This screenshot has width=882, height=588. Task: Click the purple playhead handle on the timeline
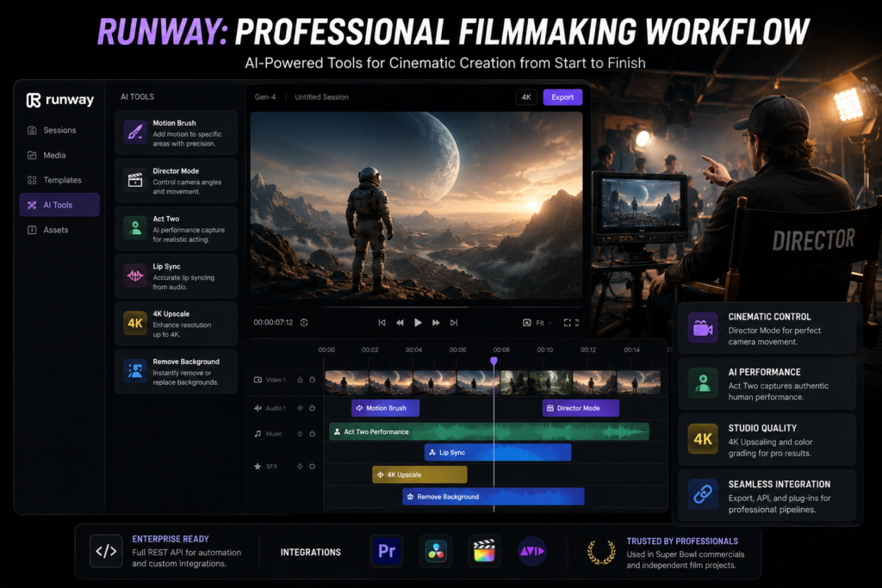494,361
